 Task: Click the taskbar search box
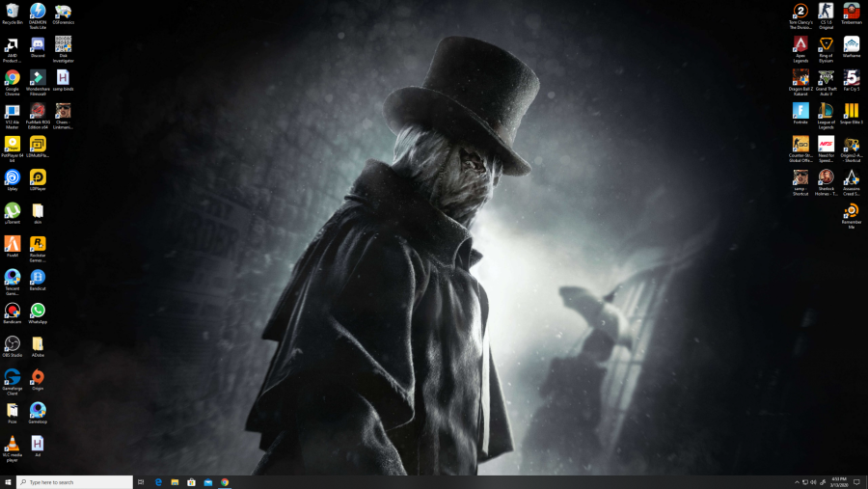75,482
